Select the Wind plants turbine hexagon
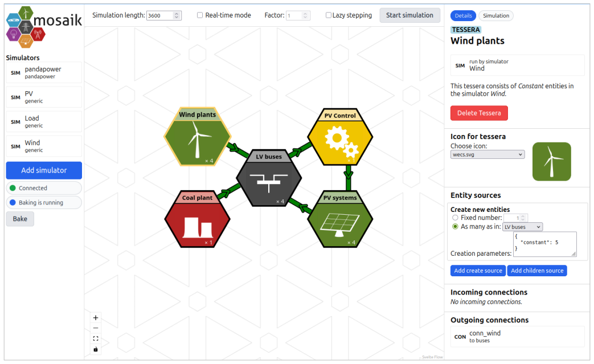The image size is (594, 364). [198, 137]
